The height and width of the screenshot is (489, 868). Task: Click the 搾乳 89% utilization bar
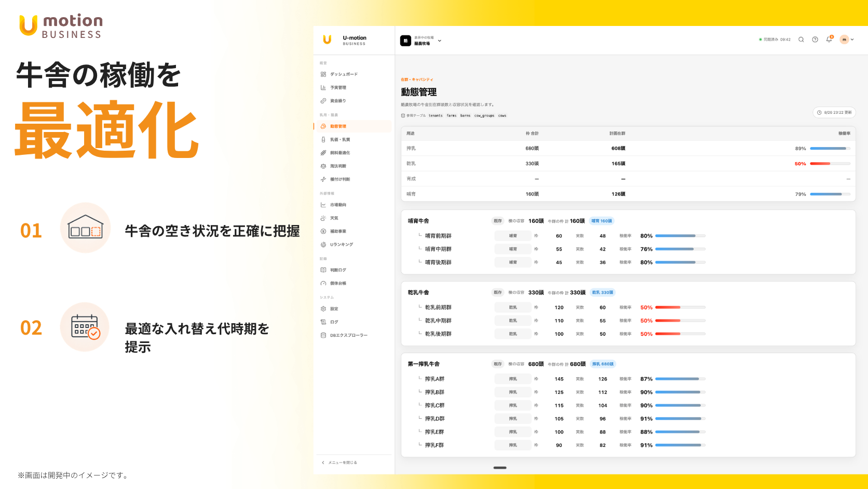(x=830, y=149)
